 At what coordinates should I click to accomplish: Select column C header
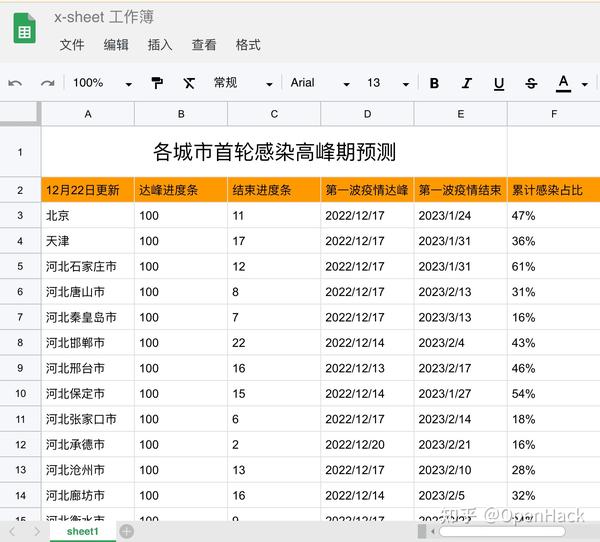click(274, 114)
